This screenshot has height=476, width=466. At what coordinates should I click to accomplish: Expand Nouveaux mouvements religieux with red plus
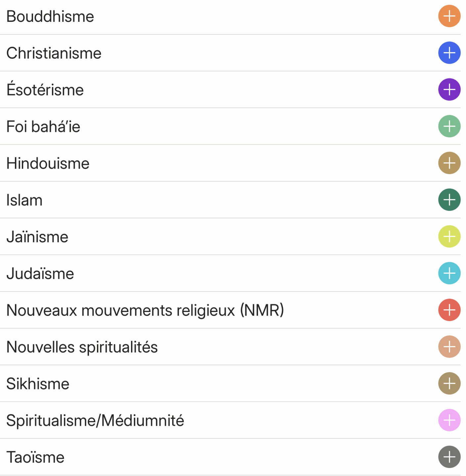[449, 310]
